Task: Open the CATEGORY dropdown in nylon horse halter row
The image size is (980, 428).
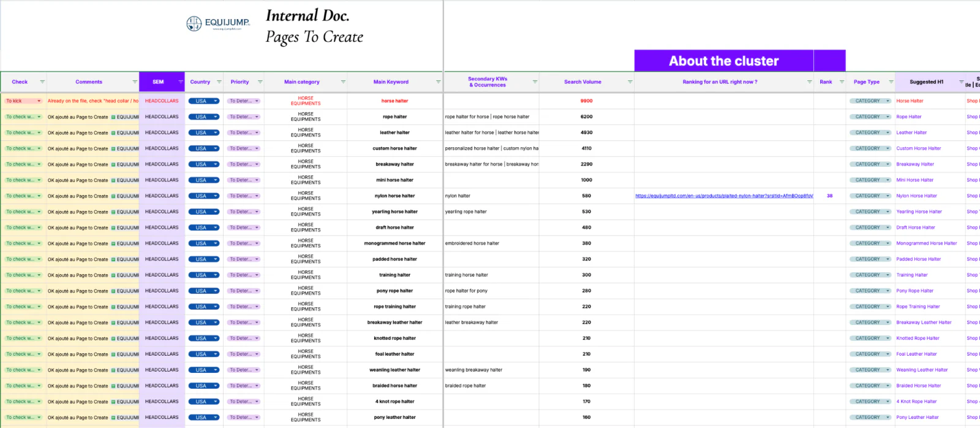Action: tap(870, 196)
